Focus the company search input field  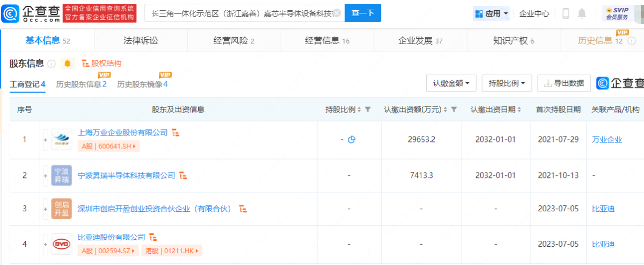(245, 13)
